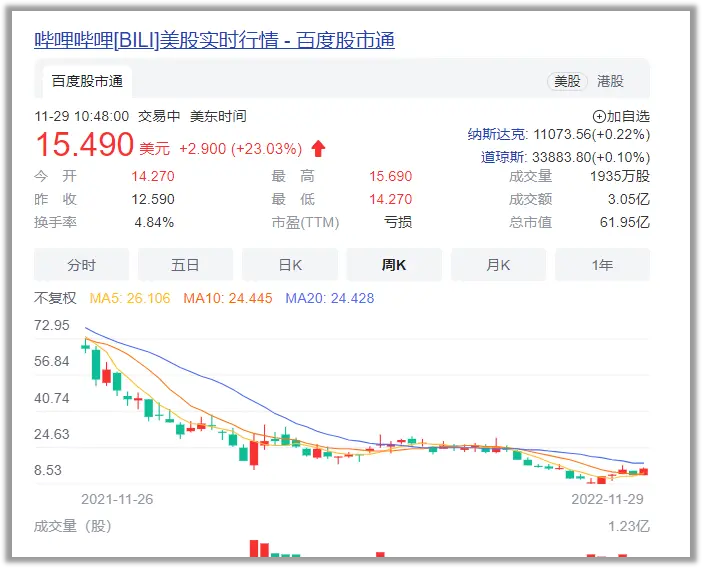Click the current price 15.490

coord(84,144)
